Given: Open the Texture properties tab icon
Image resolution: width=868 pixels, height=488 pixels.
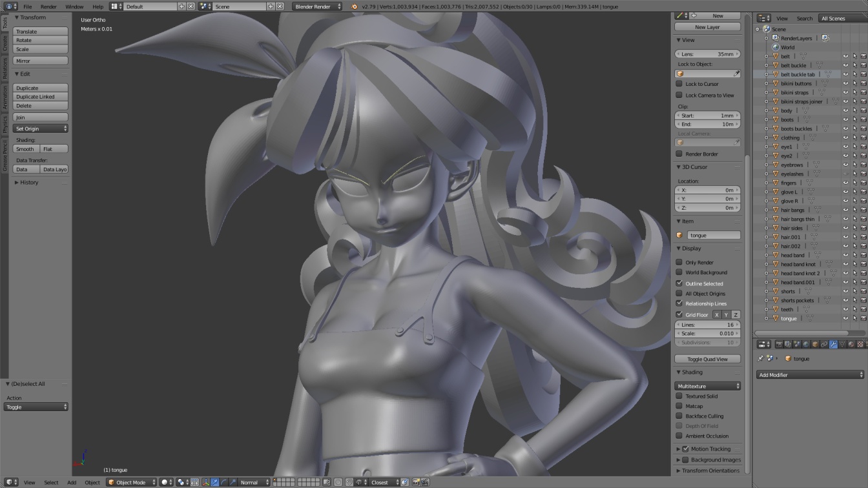Looking at the screenshot, I should point(860,344).
